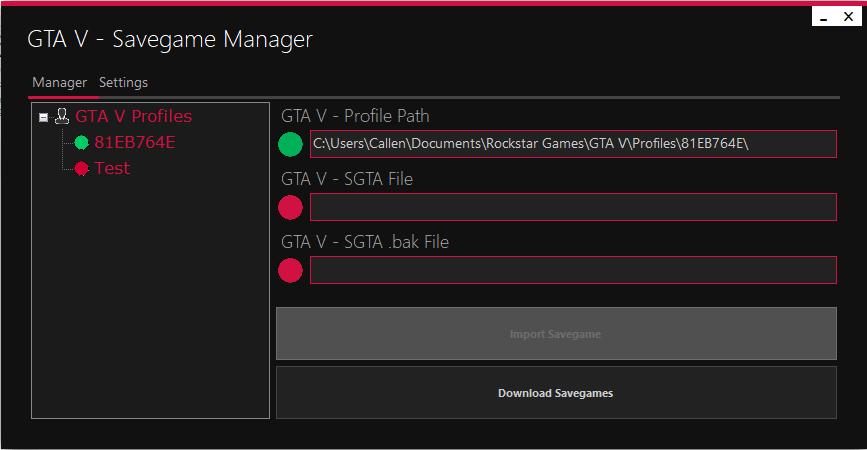The image size is (867, 450).
Task: Click the green dot next to 81EB764E
Action: [x=82, y=143]
